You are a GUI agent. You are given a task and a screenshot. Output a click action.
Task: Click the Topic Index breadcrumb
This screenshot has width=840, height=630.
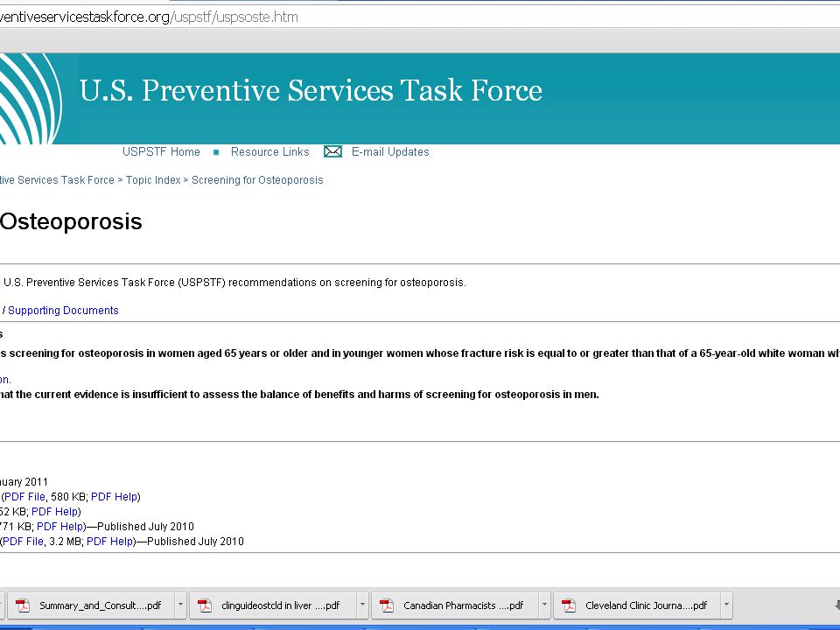coord(153,180)
